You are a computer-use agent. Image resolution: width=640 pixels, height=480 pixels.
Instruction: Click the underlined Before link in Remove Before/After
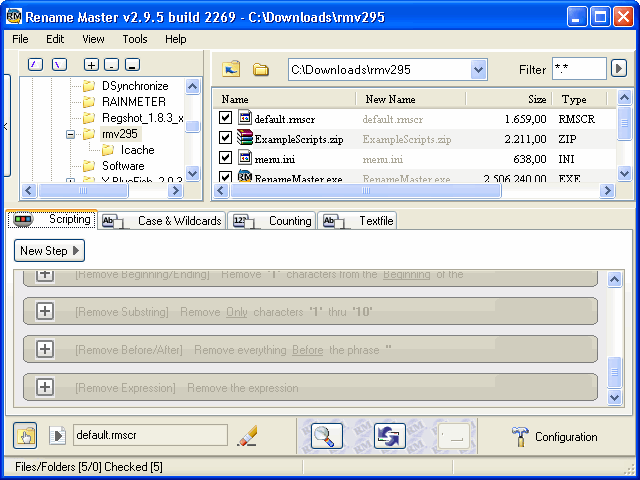[x=308, y=350]
